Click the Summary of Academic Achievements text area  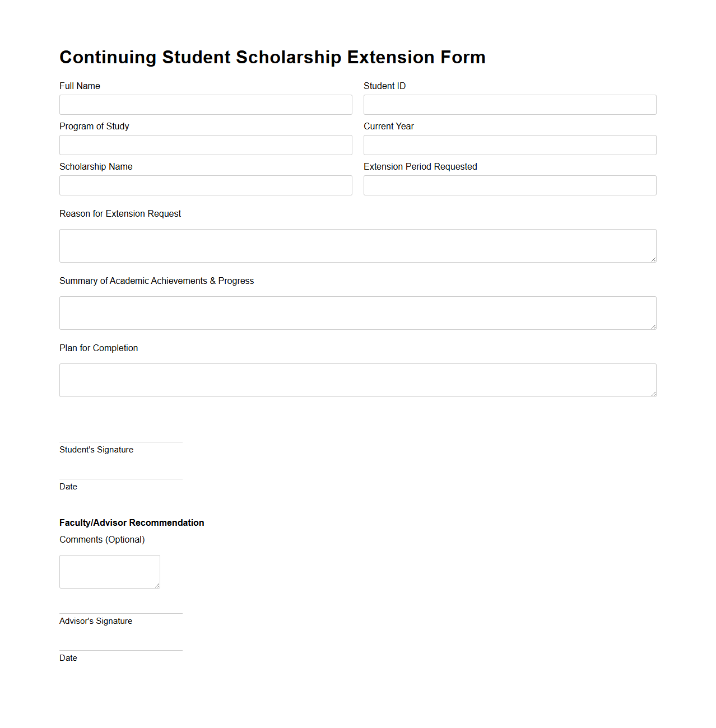click(x=357, y=312)
